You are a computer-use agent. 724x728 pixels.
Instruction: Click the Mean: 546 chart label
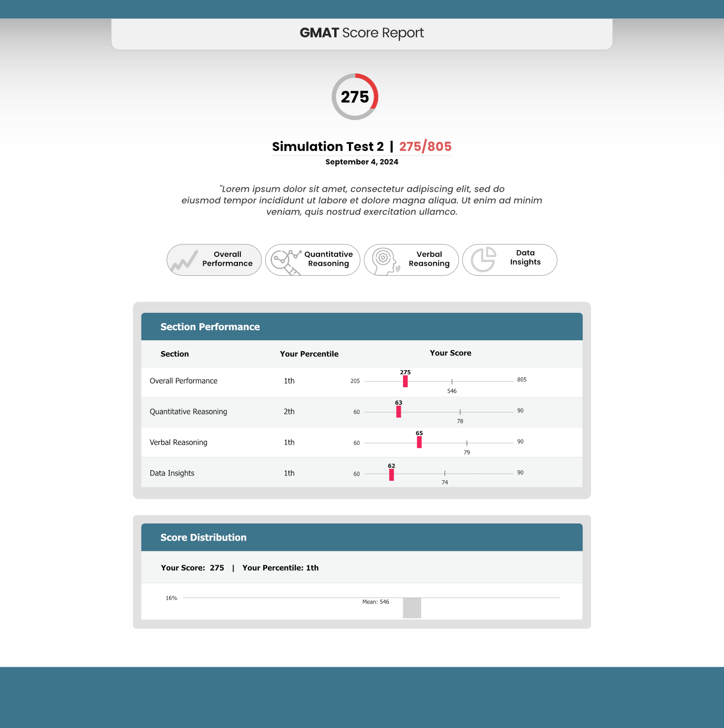point(376,602)
